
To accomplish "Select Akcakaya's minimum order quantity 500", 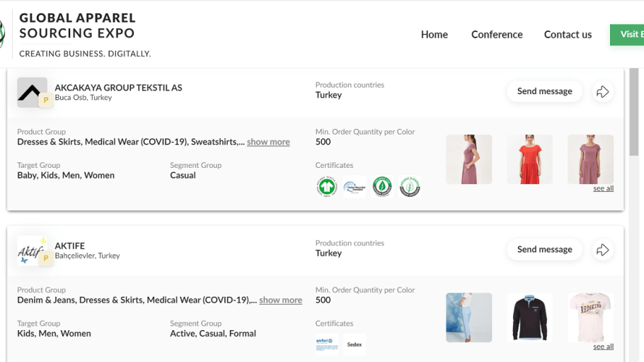I will 323,142.
